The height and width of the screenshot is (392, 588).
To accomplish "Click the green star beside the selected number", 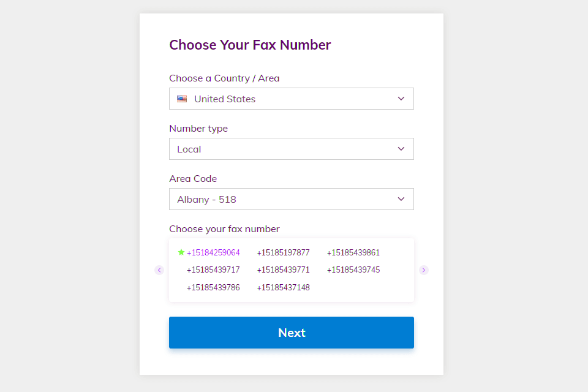I will pos(182,252).
